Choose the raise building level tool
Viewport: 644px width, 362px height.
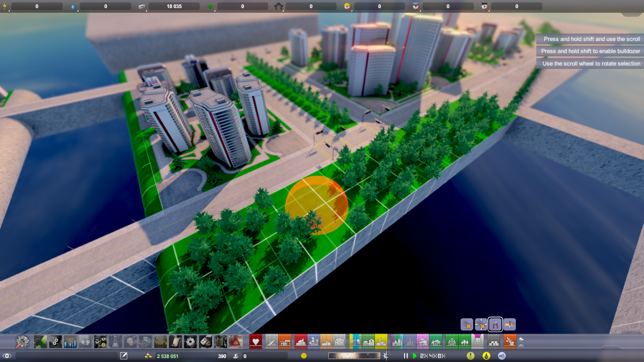pos(510,324)
